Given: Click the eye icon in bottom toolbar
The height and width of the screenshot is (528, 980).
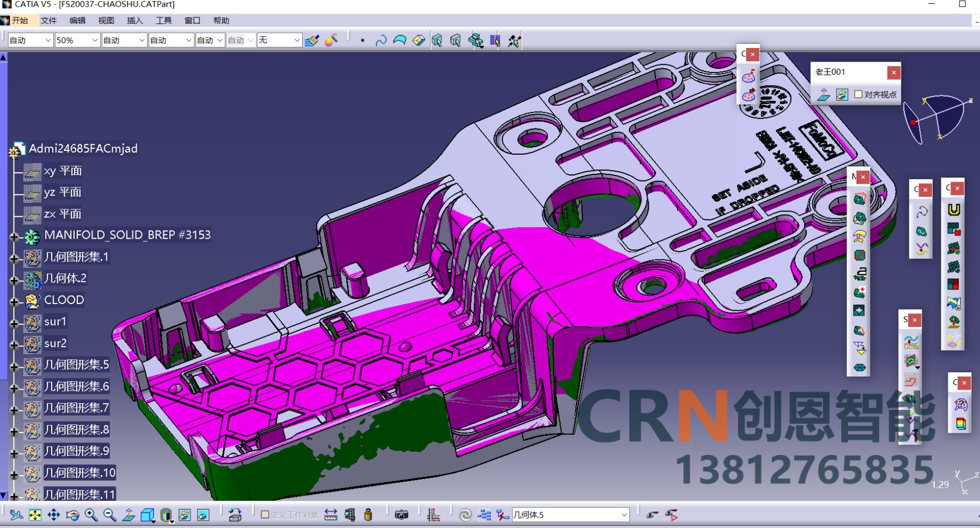Looking at the screenshot, I should 652,515.
